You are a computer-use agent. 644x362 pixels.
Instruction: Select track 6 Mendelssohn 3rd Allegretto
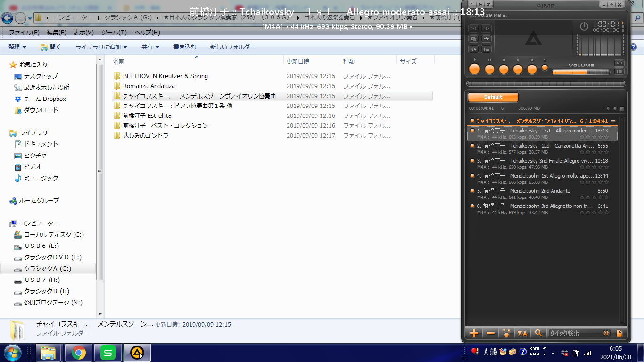point(542,209)
